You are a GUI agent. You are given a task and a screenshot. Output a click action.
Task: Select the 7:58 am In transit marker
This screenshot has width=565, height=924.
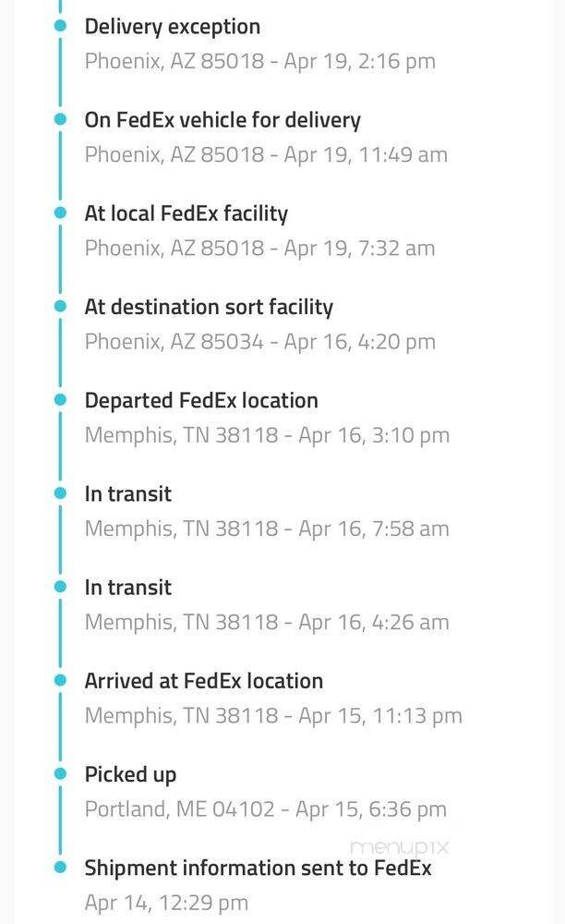tap(61, 492)
